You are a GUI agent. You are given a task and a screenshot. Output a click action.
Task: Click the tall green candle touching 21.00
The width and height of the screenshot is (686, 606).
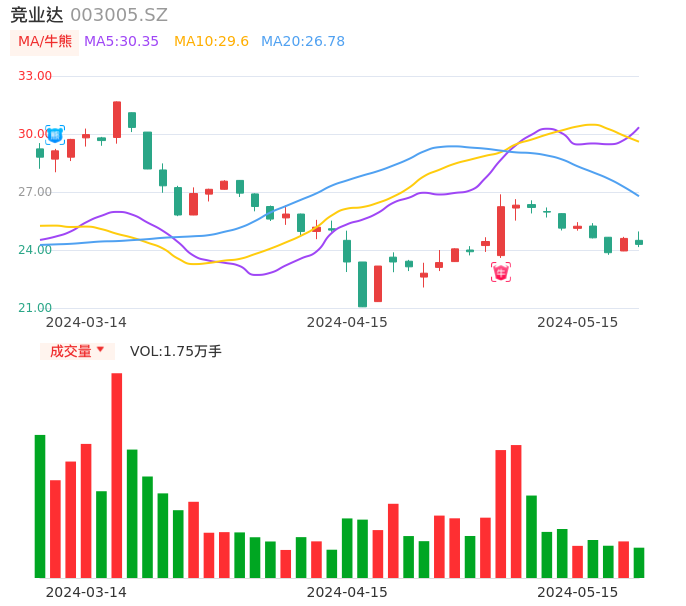(362, 284)
